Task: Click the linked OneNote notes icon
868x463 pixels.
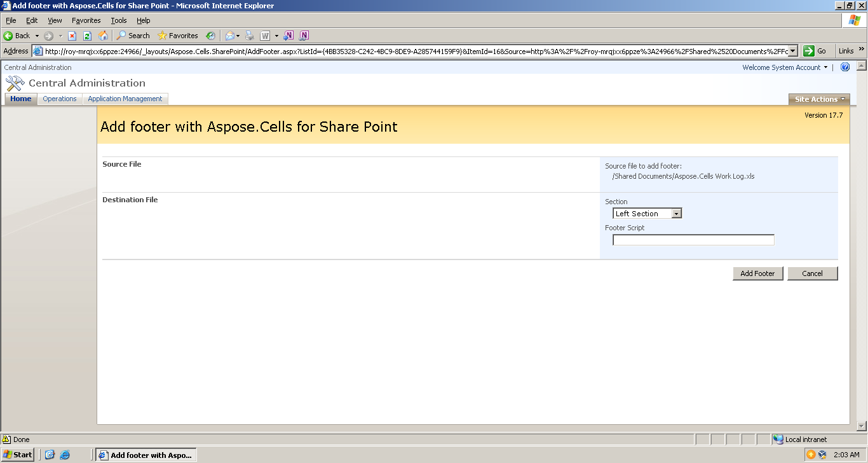Action: [x=304, y=36]
